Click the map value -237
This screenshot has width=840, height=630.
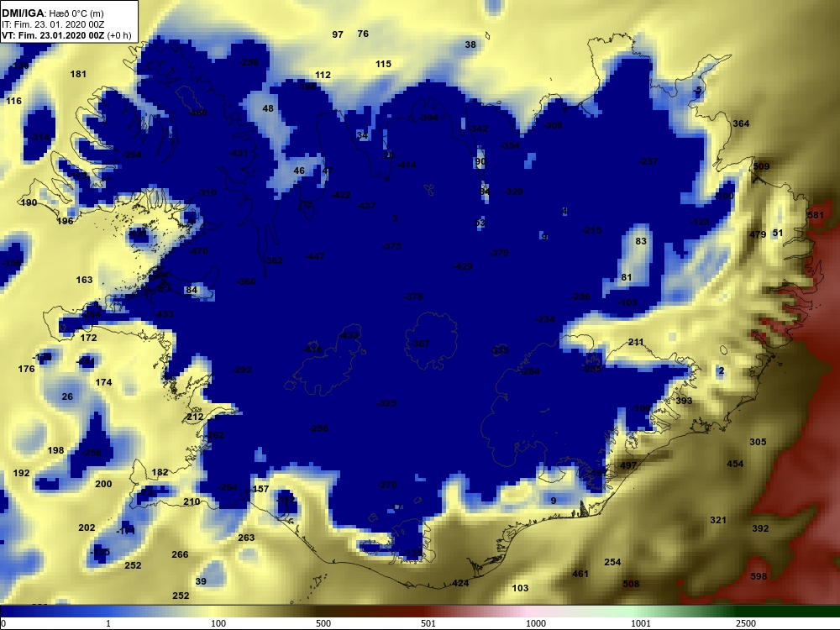[648, 161]
